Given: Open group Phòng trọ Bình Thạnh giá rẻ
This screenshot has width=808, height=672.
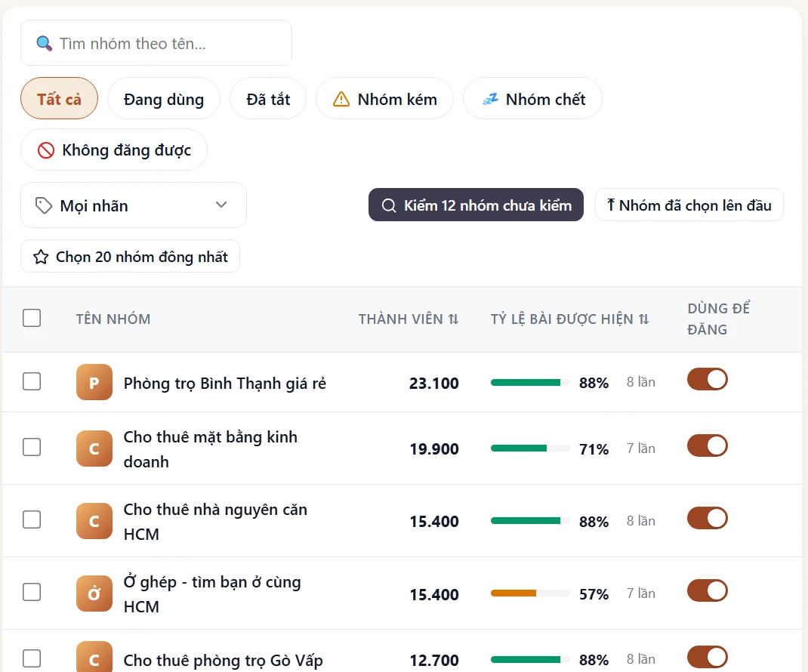Looking at the screenshot, I should tap(225, 384).
